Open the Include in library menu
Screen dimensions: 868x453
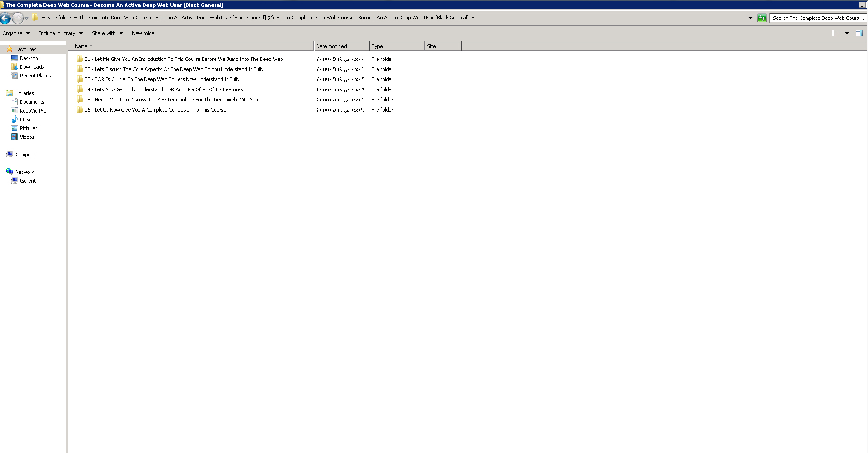(60, 33)
